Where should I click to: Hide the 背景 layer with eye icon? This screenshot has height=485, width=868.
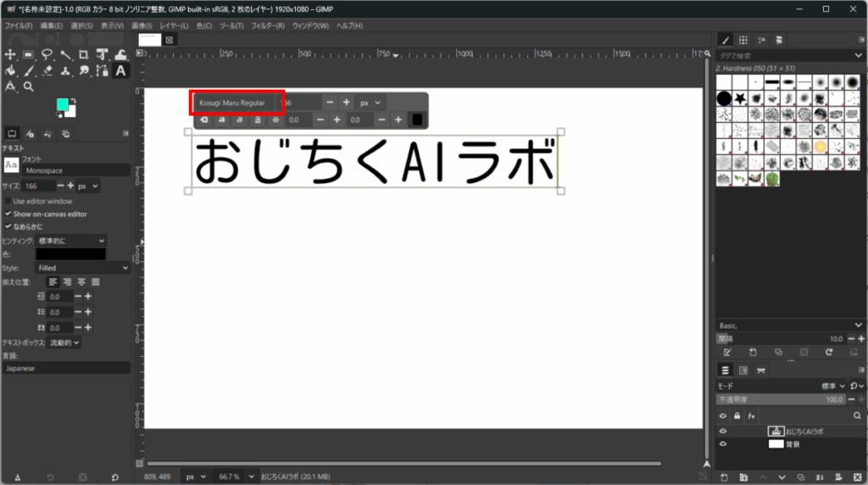click(x=723, y=443)
